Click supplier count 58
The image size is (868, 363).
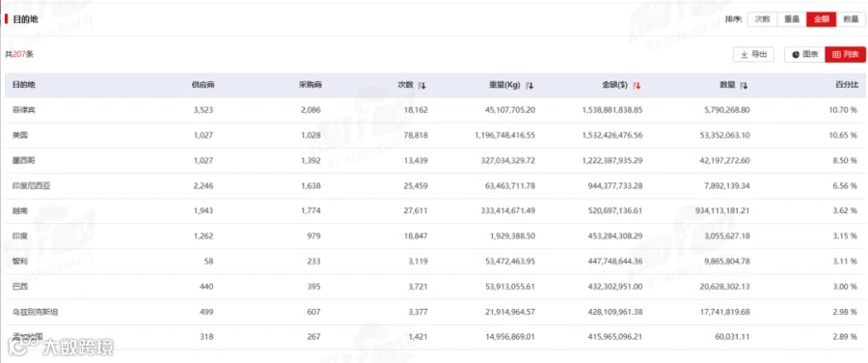pyautogui.click(x=208, y=262)
